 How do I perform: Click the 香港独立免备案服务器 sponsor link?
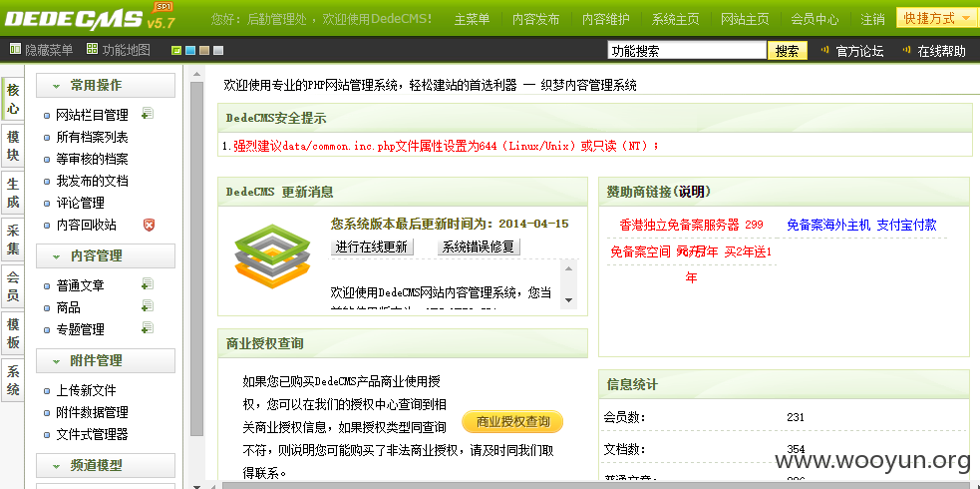(691, 226)
